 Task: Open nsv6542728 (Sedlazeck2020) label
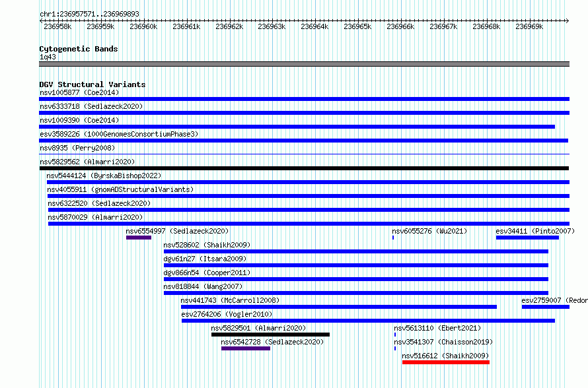coord(272,342)
